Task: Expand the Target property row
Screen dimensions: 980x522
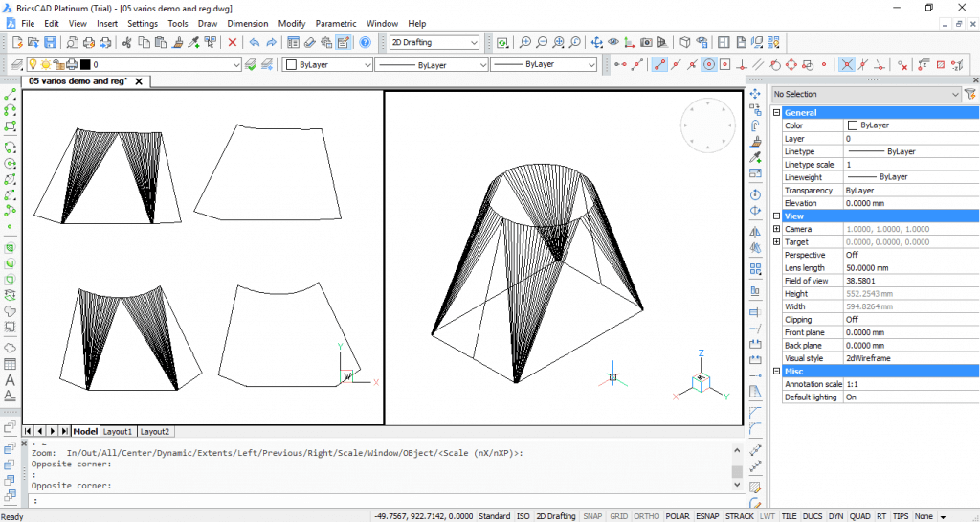Action: pos(777,242)
